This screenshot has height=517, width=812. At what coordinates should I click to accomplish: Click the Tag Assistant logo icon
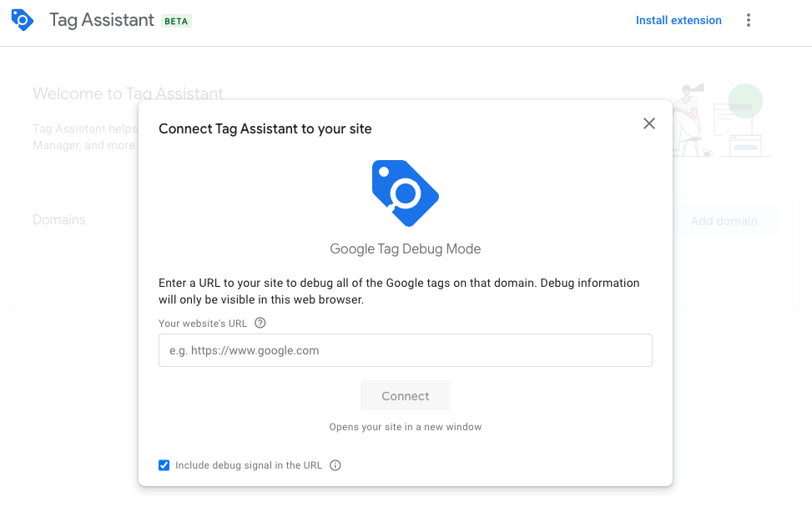click(x=23, y=20)
